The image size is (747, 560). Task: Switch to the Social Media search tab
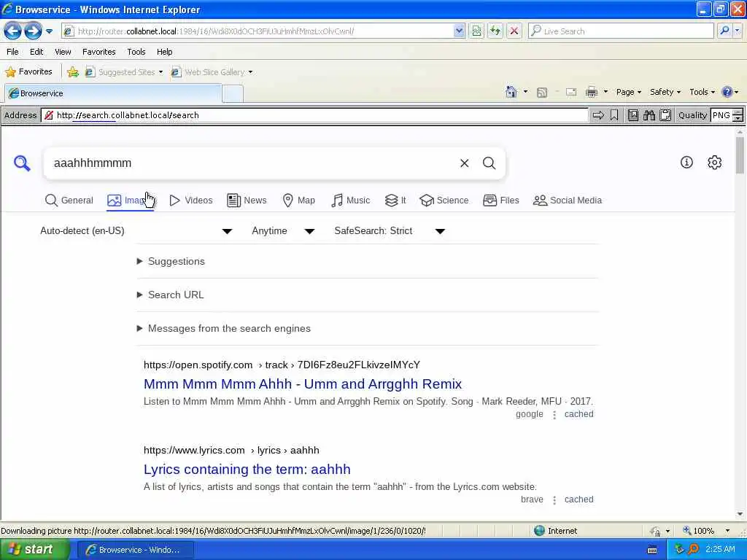568,201
